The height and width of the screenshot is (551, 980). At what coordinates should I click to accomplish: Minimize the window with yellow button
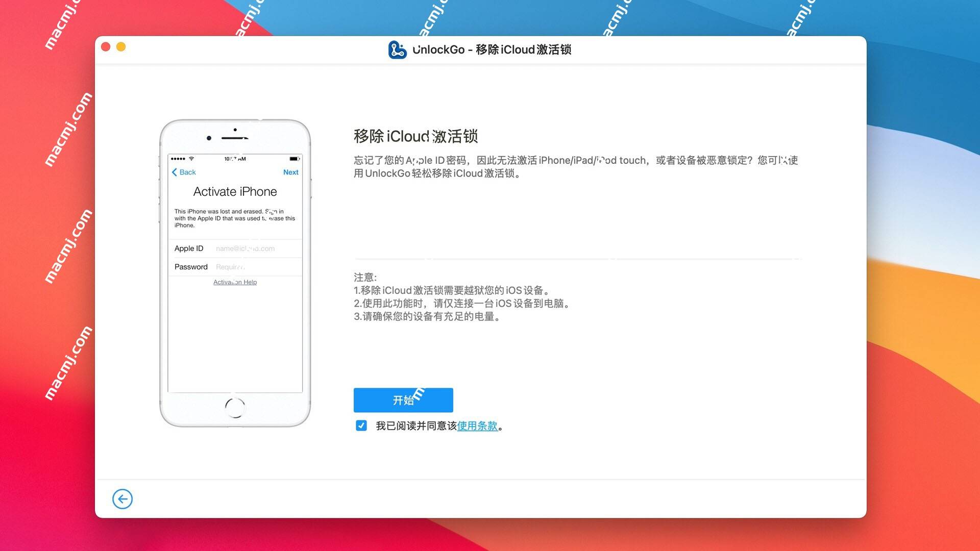(x=121, y=47)
